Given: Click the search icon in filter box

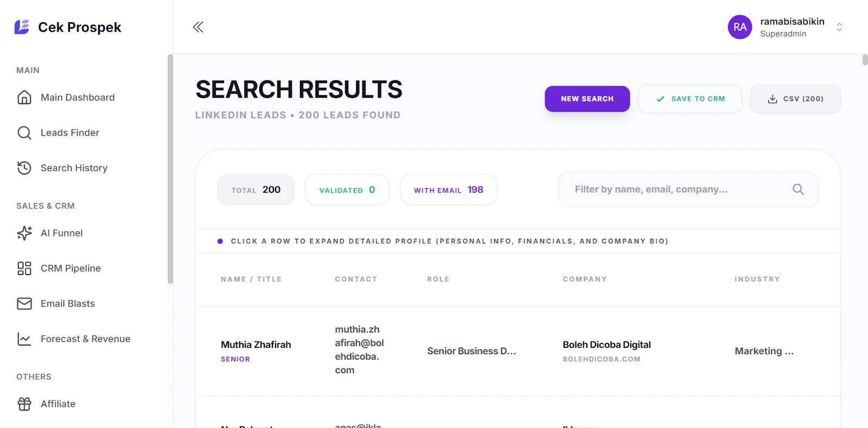Looking at the screenshot, I should pos(798,189).
